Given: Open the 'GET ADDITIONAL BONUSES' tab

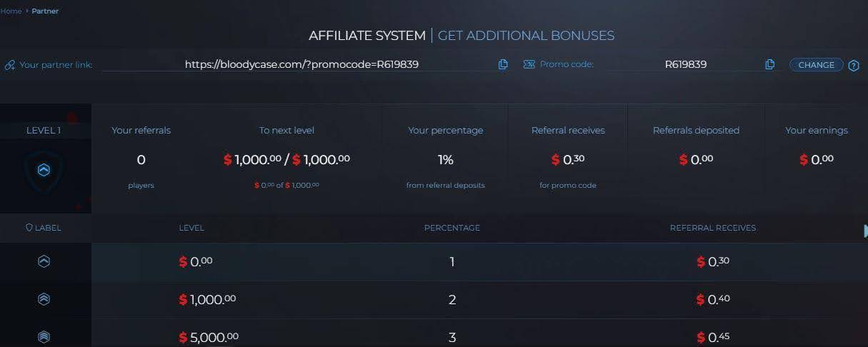Looking at the screenshot, I should coord(526,36).
